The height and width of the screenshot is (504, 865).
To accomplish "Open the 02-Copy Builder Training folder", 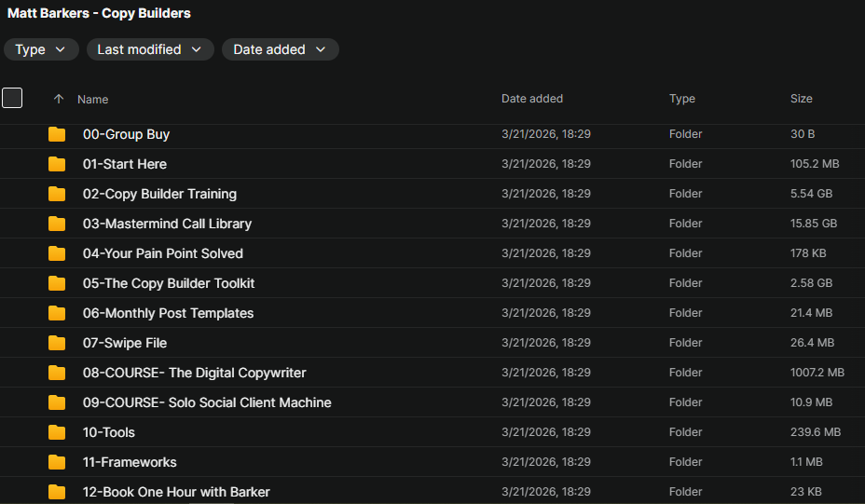I will coord(159,194).
